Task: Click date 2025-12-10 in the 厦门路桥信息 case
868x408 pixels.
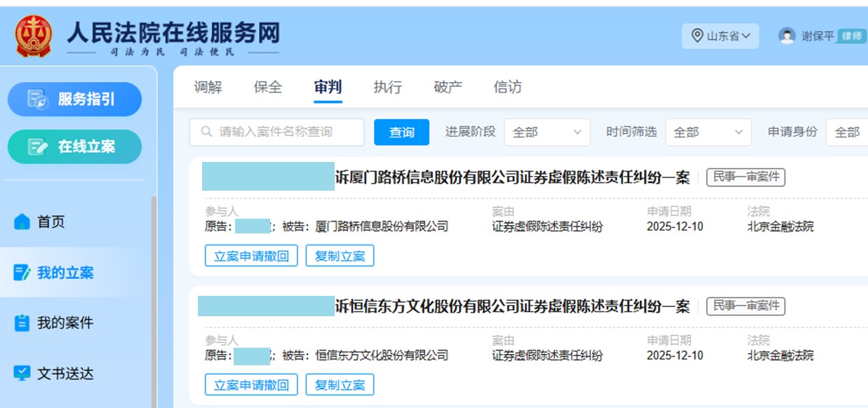Action: tap(675, 226)
